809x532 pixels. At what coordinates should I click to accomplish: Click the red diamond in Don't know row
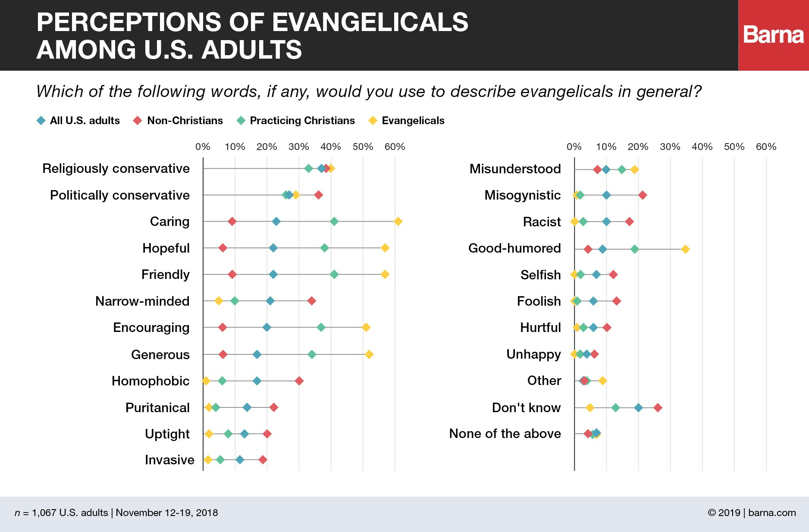[x=658, y=408]
